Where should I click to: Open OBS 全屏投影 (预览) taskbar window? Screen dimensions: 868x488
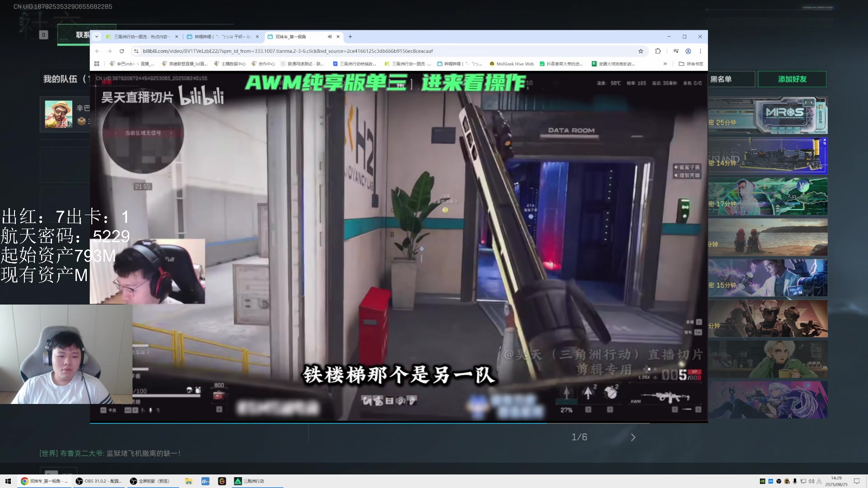click(x=153, y=481)
